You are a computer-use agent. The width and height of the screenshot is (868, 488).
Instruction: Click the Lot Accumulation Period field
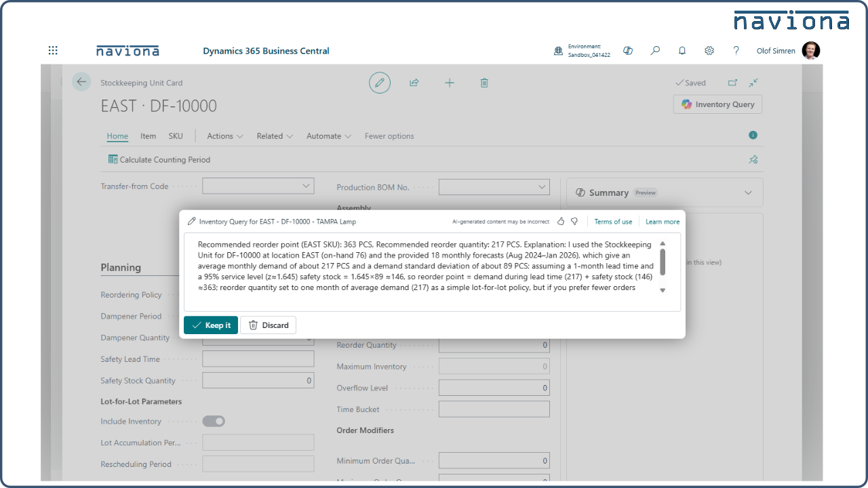click(x=258, y=443)
